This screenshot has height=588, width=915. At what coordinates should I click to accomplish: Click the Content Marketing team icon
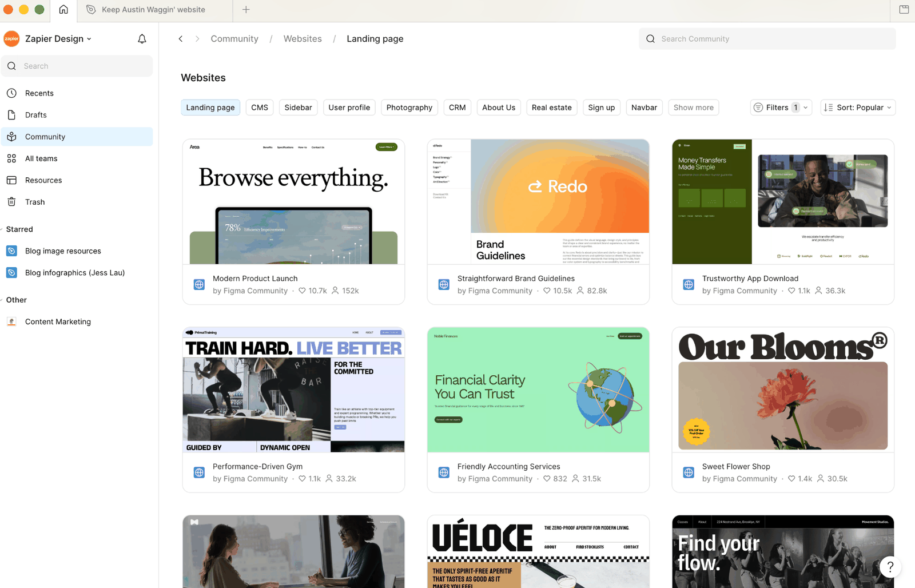coord(11,322)
